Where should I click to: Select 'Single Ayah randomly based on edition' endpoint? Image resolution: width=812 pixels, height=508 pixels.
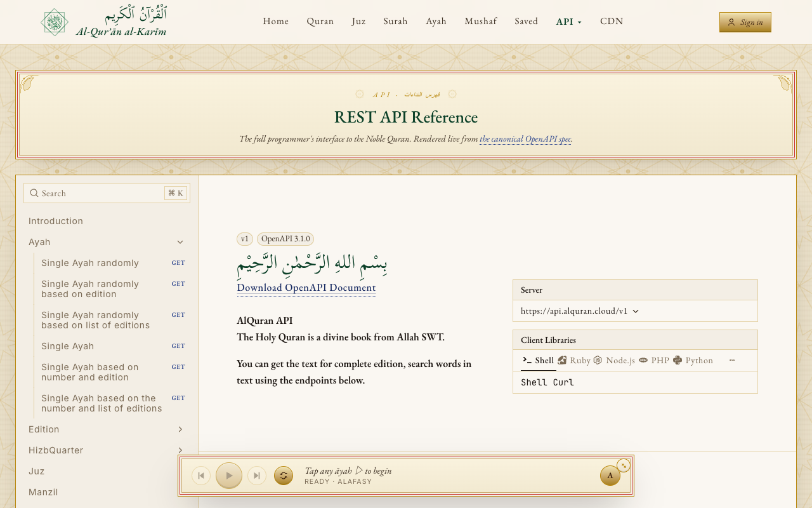click(x=113, y=289)
